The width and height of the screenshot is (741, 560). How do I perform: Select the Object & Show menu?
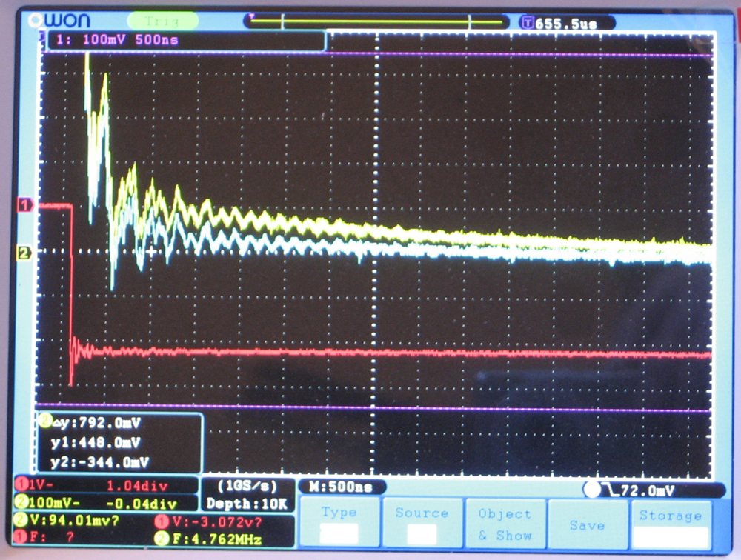[x=505, y=524]
